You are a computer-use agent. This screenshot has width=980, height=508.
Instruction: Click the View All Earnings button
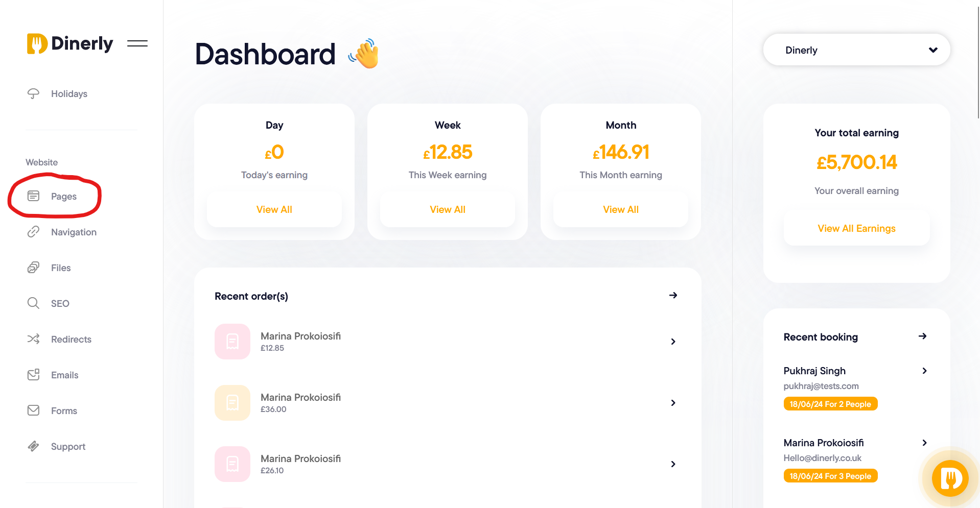(856, 228)
